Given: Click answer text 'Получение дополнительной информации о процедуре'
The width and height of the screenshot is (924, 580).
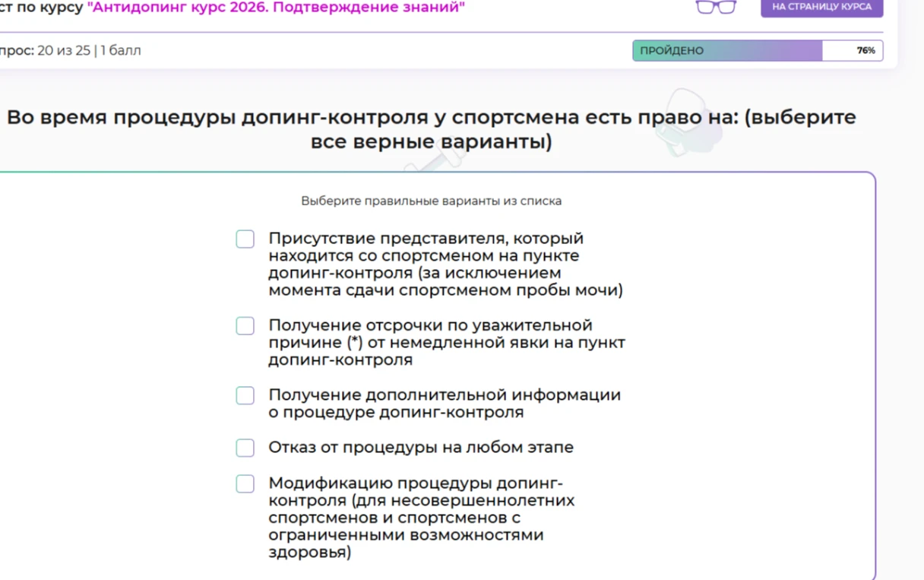Looking at the screenshot, I should (x=445, y=404).
